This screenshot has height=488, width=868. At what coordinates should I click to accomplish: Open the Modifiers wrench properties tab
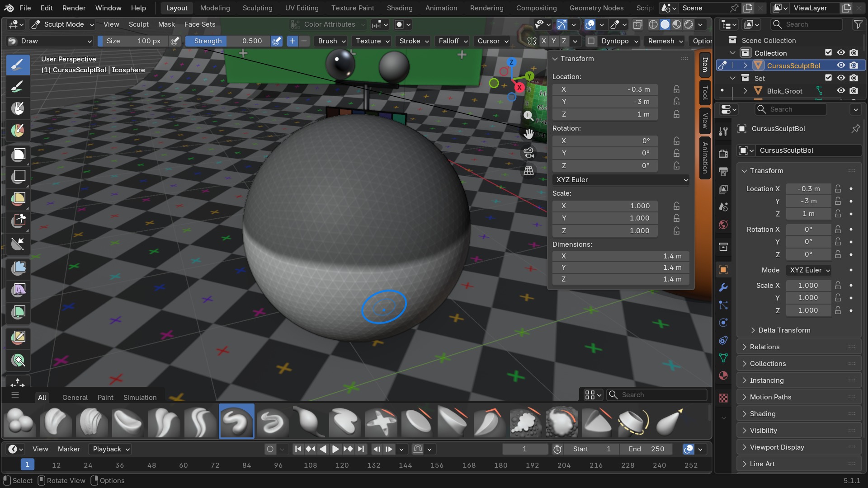tap(723, 287)
